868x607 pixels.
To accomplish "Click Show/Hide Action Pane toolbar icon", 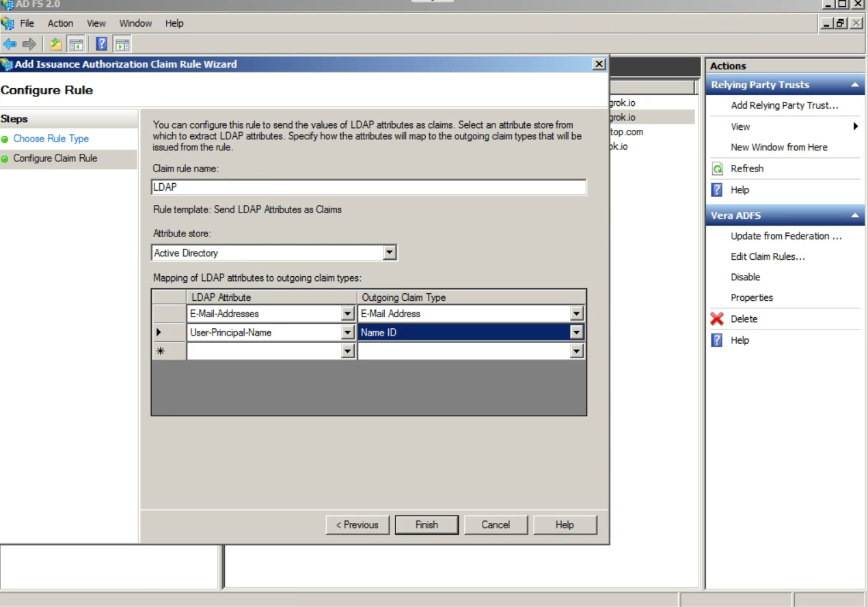I will click(122, 44).
